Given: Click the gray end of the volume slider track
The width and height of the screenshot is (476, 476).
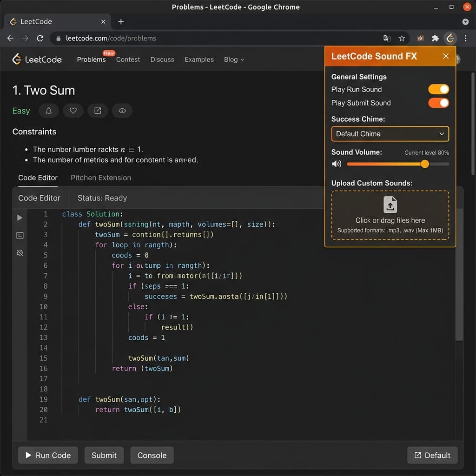Looking at the screenshot, I should coord(439,164).
